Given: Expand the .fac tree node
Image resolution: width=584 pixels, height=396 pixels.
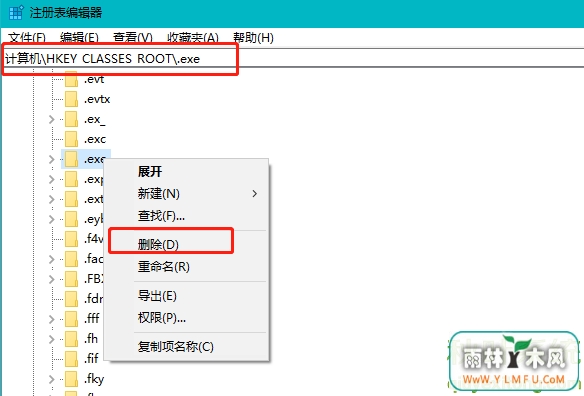Looking at the screenshot, I should (x=51, y=259).
